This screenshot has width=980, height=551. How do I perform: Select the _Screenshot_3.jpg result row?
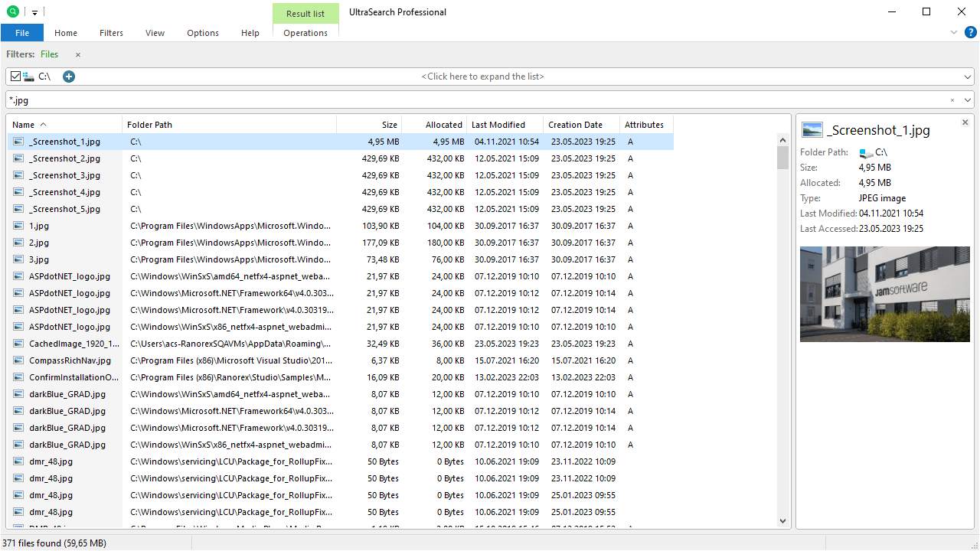pyautogui.click(x=65, y=175)
